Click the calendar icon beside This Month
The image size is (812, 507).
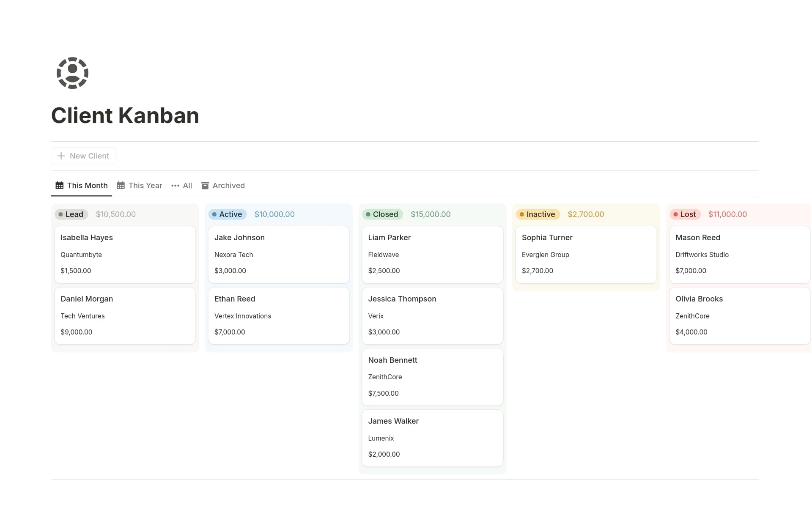click(x=59, y=185)
